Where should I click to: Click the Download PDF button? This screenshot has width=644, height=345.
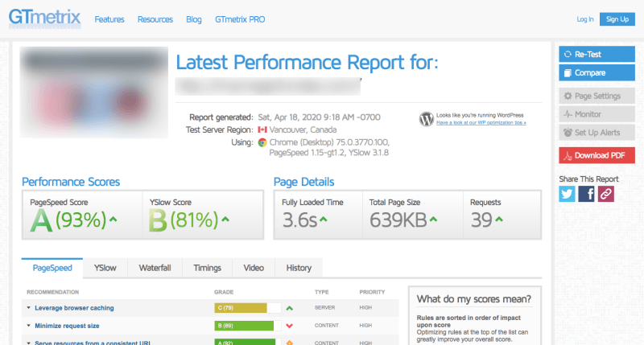(597, 155)
